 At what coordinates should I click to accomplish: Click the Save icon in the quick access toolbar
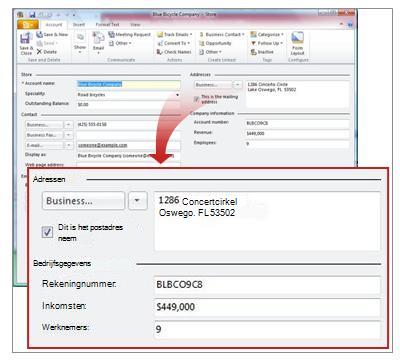click(x=32, y=15)
